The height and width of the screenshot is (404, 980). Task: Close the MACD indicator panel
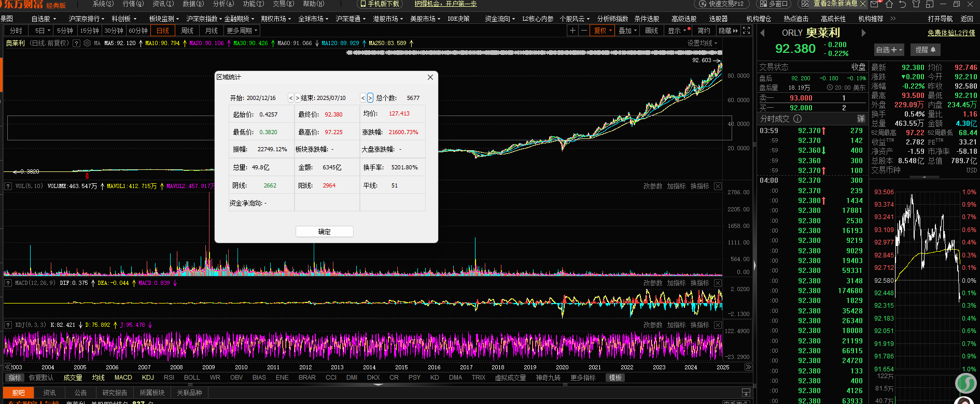coord(718,283)
